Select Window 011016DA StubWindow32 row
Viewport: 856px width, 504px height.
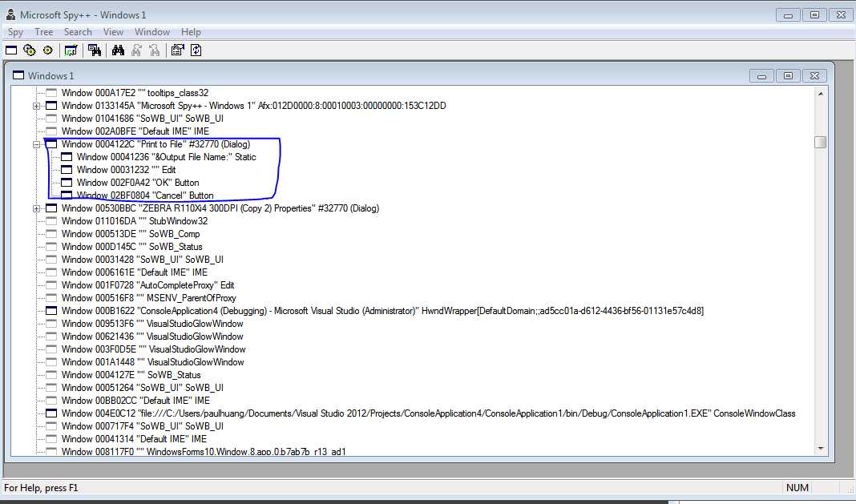[135, 221]
